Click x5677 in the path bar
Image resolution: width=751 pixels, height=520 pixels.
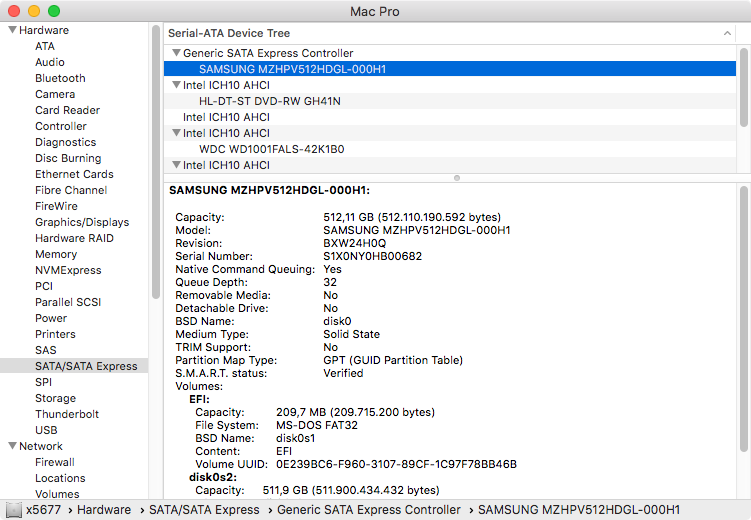[44, 510]
